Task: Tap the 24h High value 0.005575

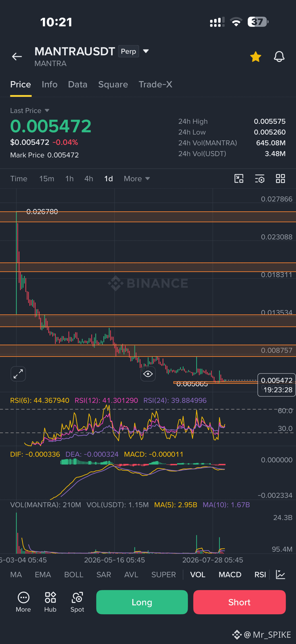Action: [270, 121]
